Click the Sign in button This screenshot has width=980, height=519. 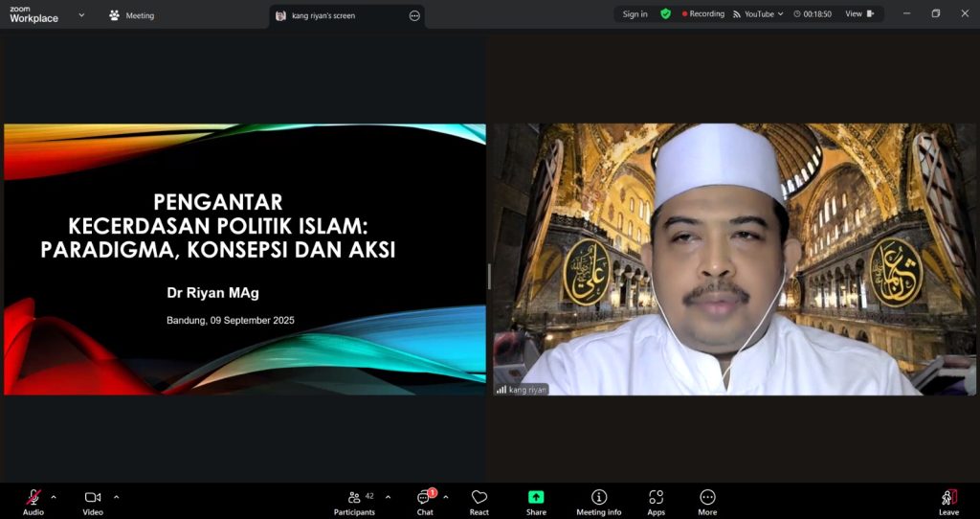click(x=635, y=14)
